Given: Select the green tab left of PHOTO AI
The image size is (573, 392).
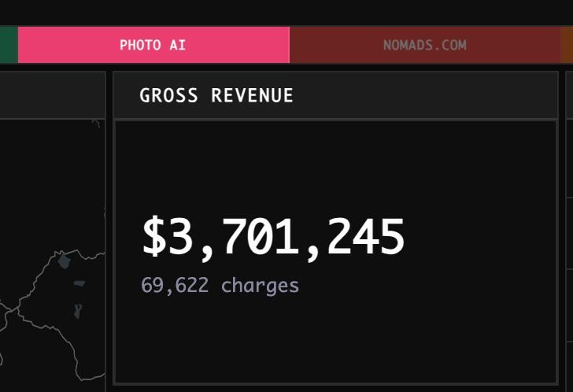Looking at the screenshot, I should tap(8, 45).
